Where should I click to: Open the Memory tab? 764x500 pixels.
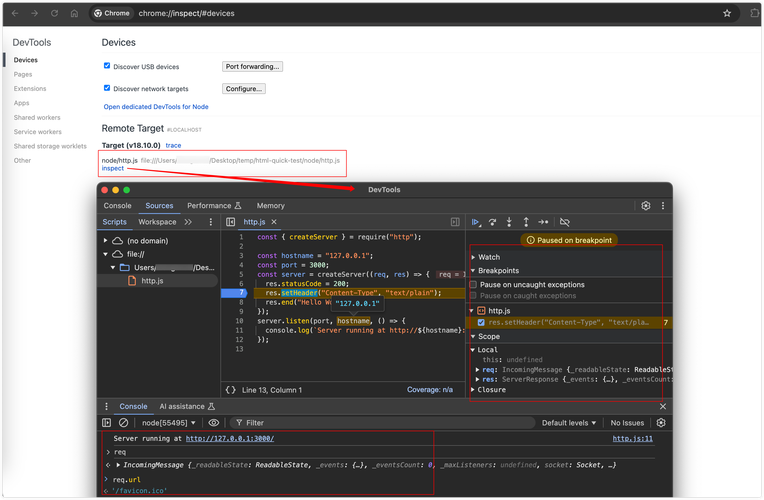(270, 206)
